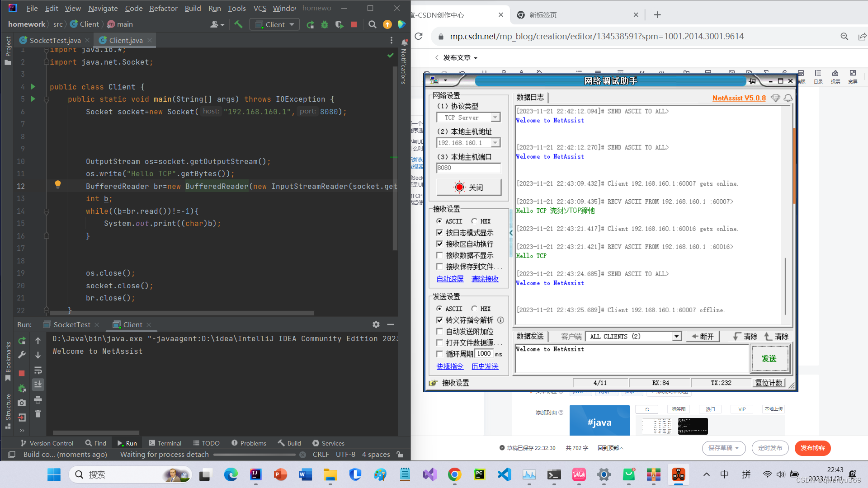This screenshot has height=488, width=868.
Task: Expand the TCP Server protocol dropdown
Action: pyautogui.click(x=495, y=117)
